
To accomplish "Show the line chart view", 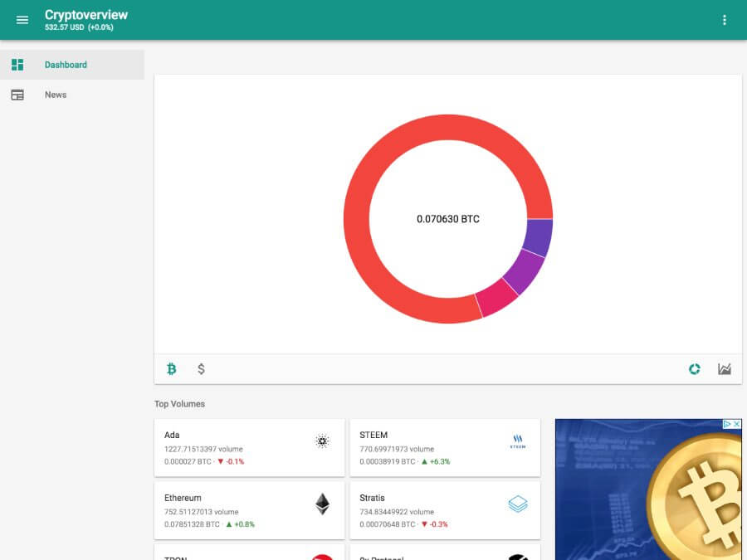I will 725,369.
